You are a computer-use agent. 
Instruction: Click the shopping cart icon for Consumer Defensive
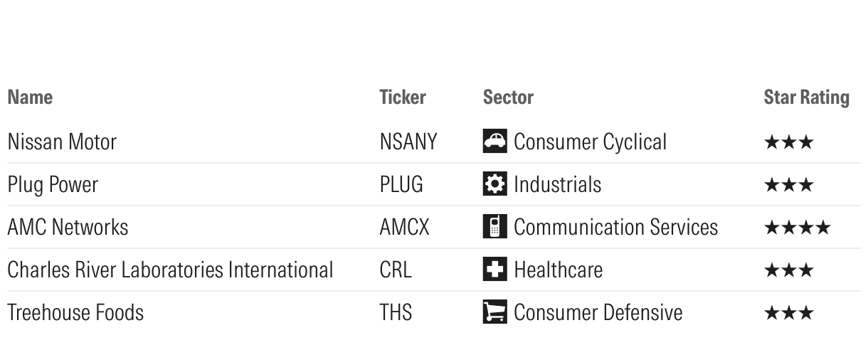point(494,312)
